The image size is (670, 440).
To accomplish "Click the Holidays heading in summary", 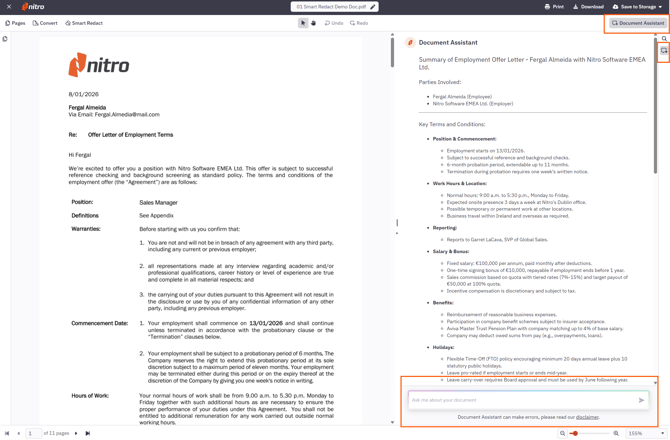I will tap(443, 347).
